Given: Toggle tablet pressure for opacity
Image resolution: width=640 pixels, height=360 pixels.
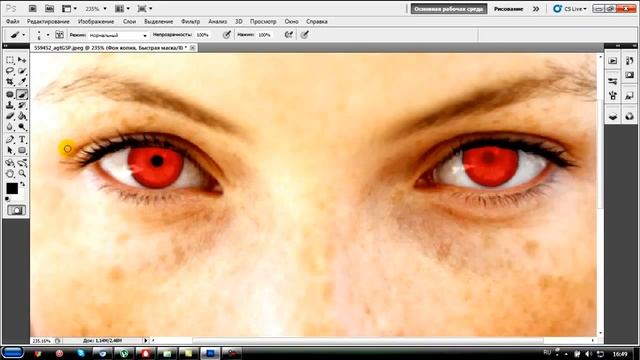Looking at the screenshot, I should click(x=227, y=35).
